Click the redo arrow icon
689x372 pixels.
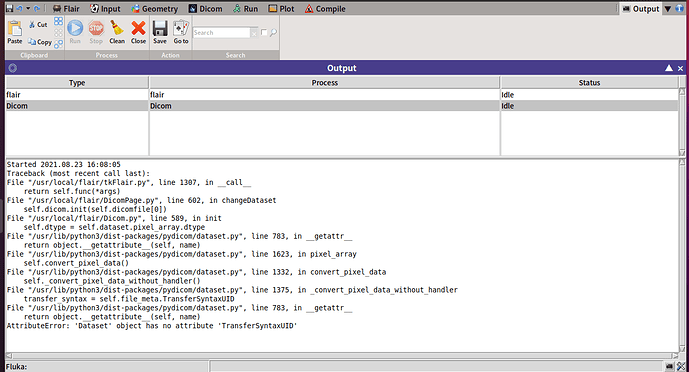[37, 8]
